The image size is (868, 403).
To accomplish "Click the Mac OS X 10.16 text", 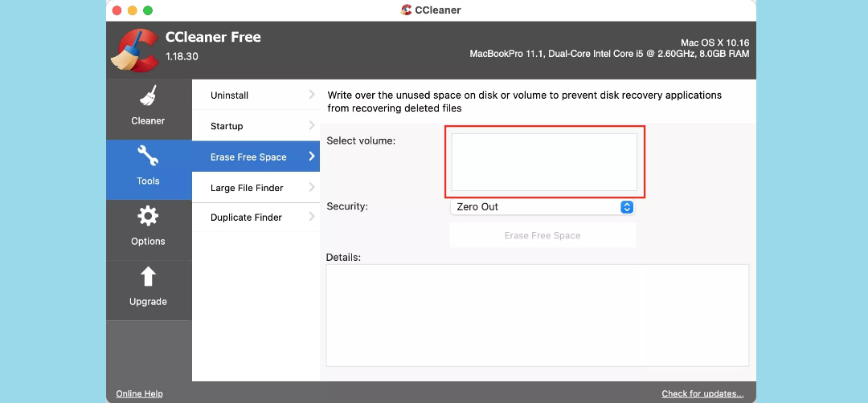I will point(714,43).
